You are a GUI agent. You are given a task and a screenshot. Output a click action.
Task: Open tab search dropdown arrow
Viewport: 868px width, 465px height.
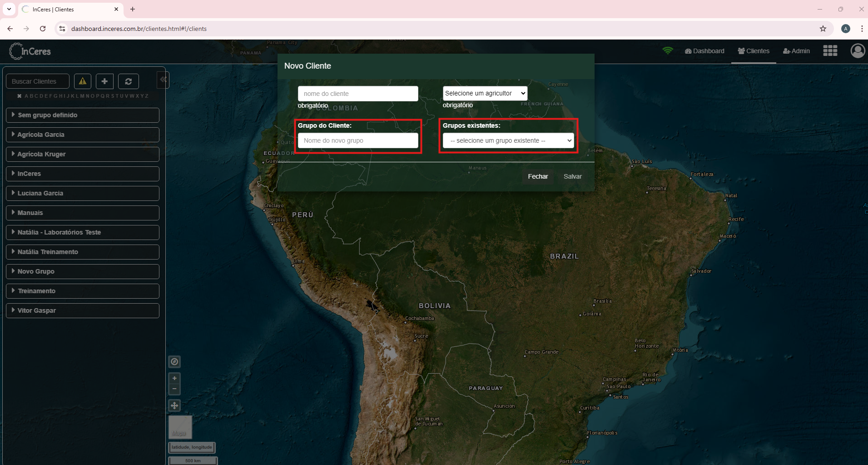pos(9,9)
